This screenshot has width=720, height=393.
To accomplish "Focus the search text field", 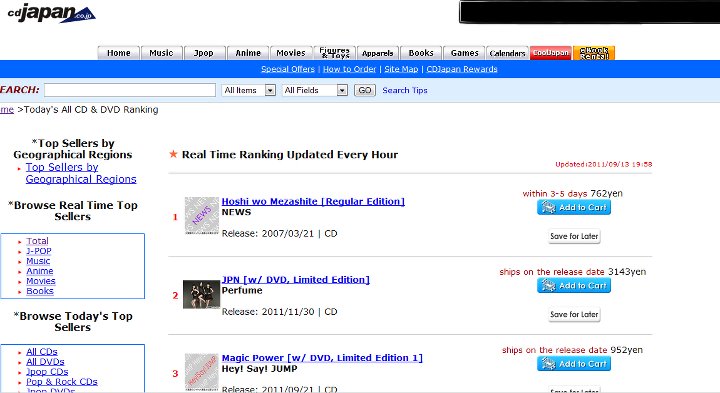I will tap(130, 90).
